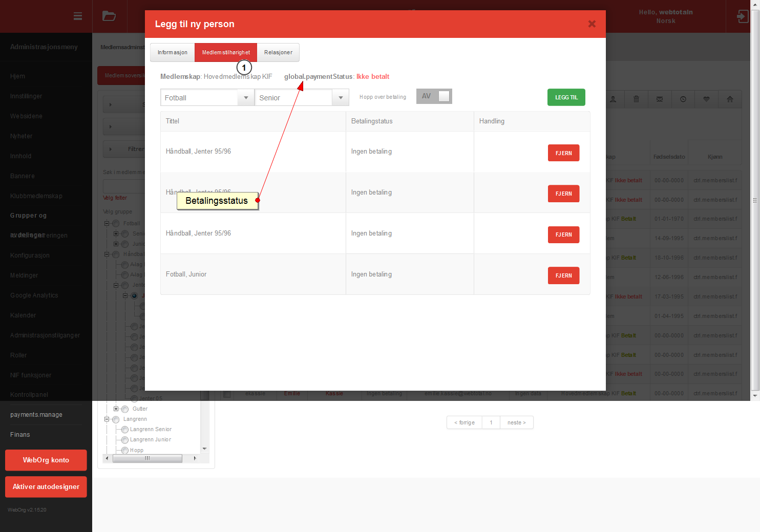Open Administrasjonstilganger in the sidebar
Viewport: 760px width, 532px height.
(x=45, y=335)
